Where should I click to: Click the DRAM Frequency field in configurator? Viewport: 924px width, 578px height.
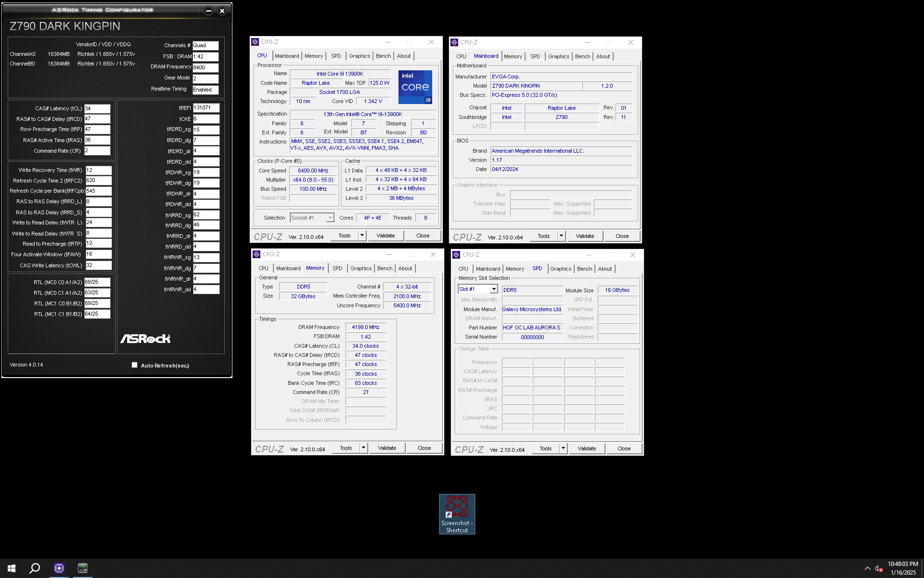pos(205,67)
